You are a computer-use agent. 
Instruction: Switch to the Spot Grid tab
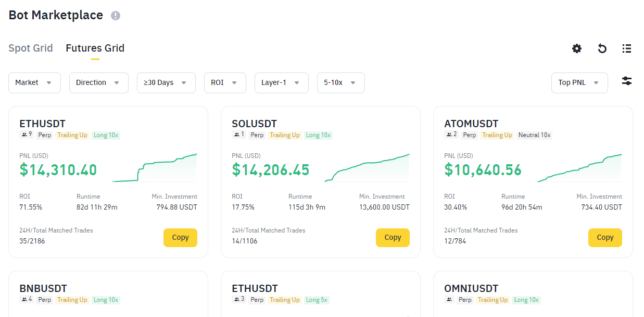(x=31, y=48)
